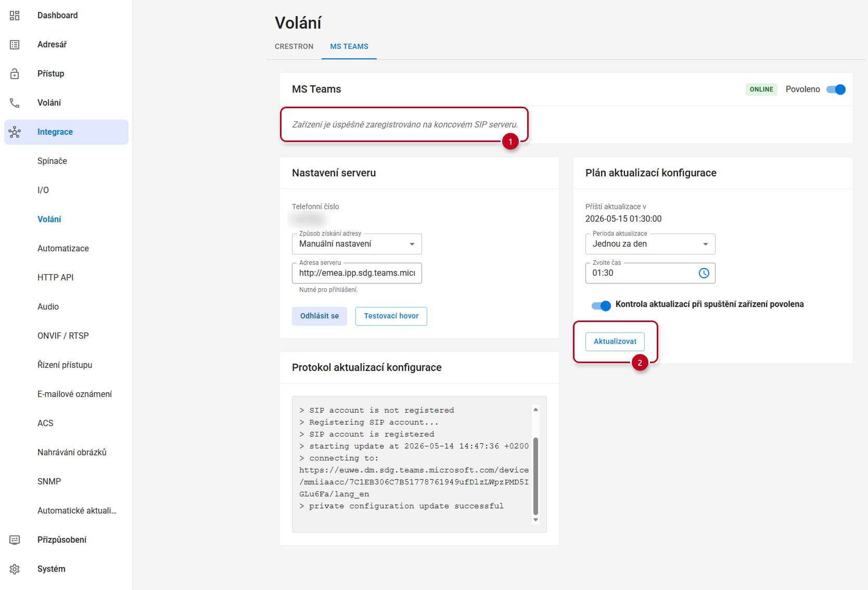This screenshot has height=590, width=868.
Task: Click the Zvolte čas time field
Action: point(650,273)
